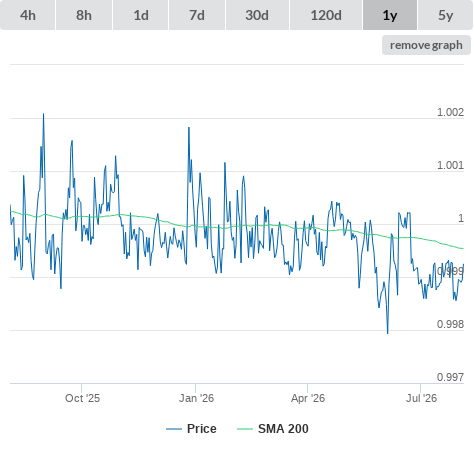Image resolution: width=474 pixels, height=455 pixels.
Task: Click the Jul '26 axis tick label
Action: coord(421,398)
